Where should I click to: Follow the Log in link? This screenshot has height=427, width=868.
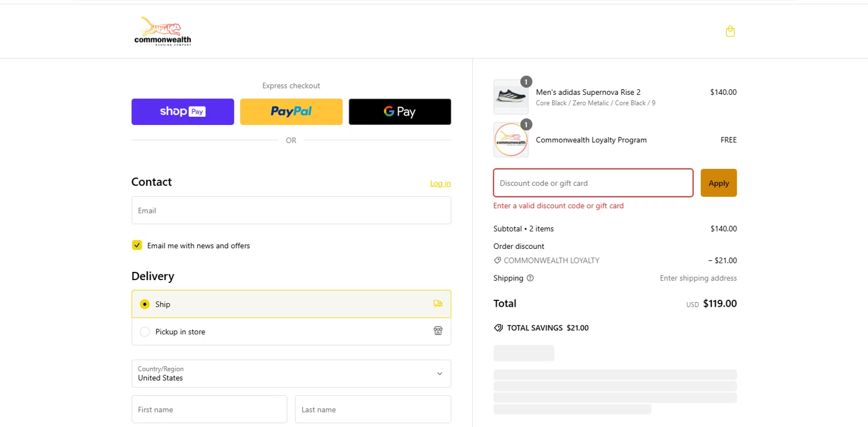coord(440,183)
